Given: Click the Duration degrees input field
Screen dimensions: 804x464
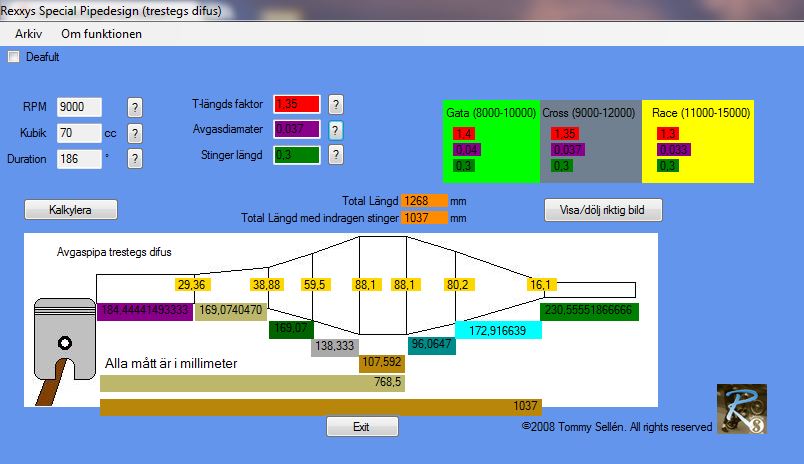Looking at the screenshot, I should (79, 159).
